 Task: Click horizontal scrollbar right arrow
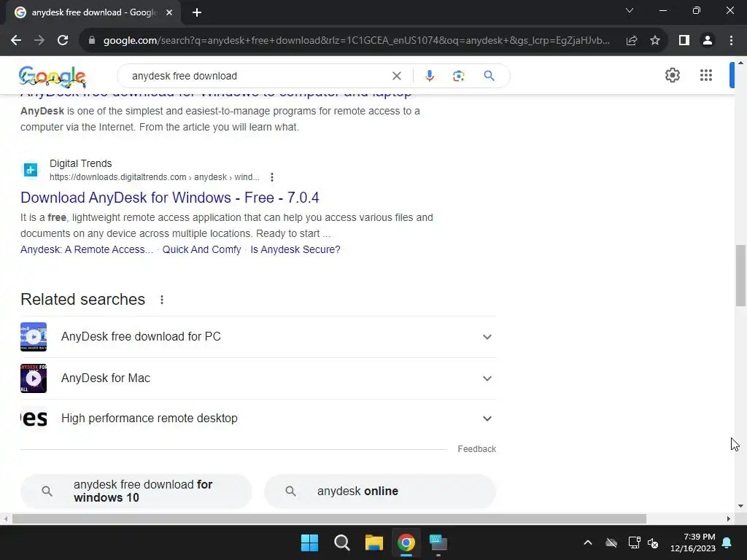(729, 518)
